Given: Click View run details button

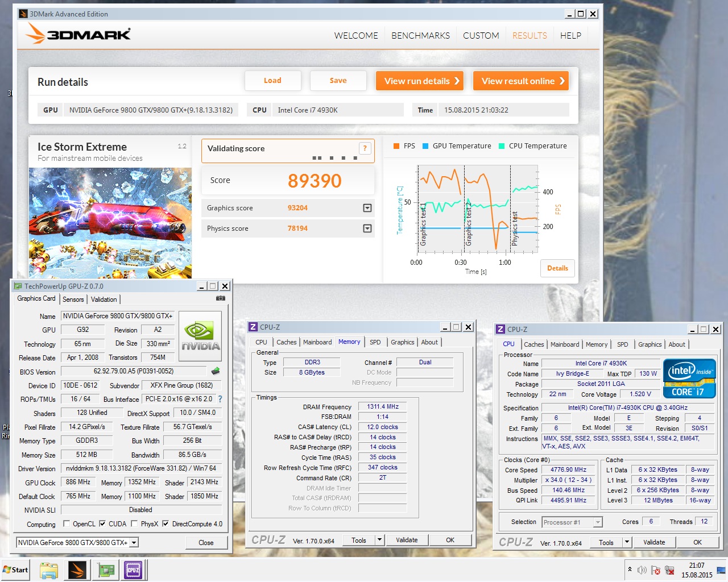Looking at the screenshot, I should click(420, 81).
